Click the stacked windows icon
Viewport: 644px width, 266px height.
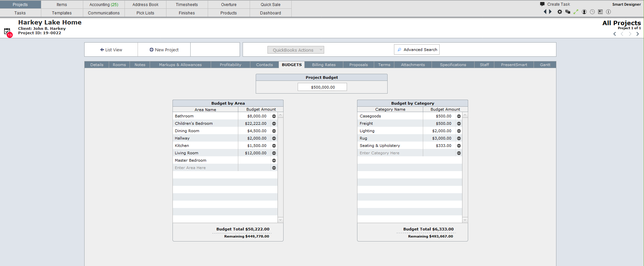(x=567, y=12)
